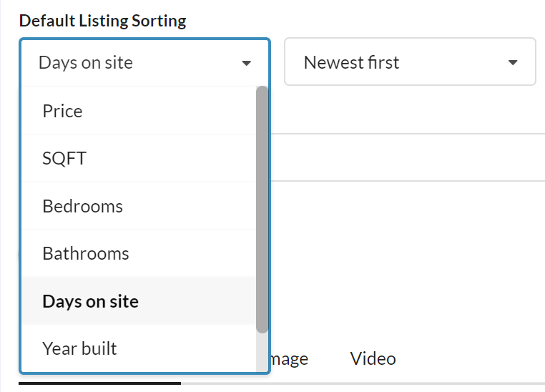Image resolution: width=545 pixels, height=392 pixels.
Task: Click the arrow in Days on site dropdown
Action: coord(247,63)
